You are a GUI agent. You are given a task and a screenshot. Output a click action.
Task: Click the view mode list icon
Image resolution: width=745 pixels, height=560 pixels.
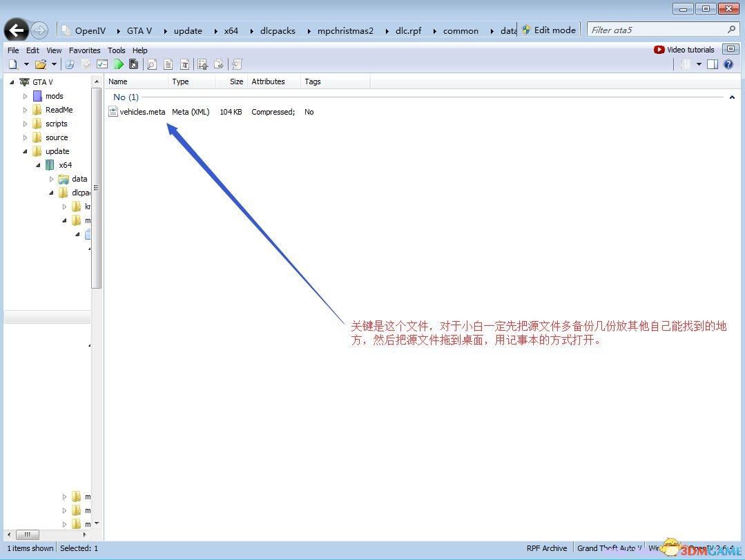(685, 64)
